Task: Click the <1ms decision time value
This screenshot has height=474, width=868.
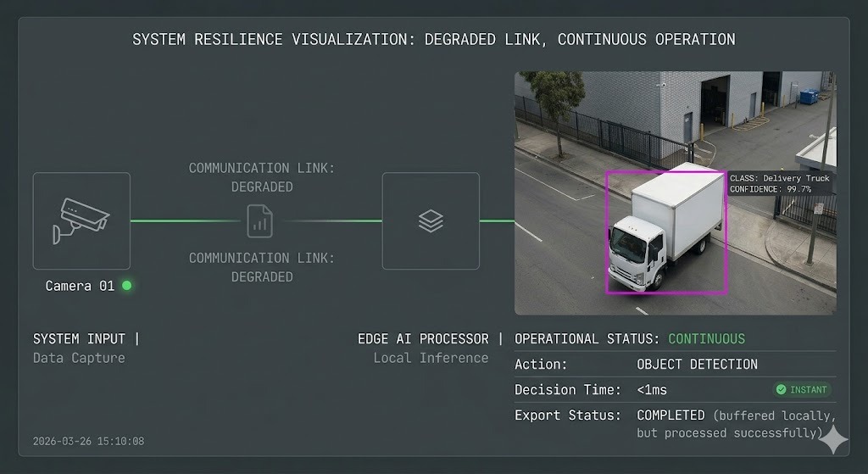Action: point(652,390)
